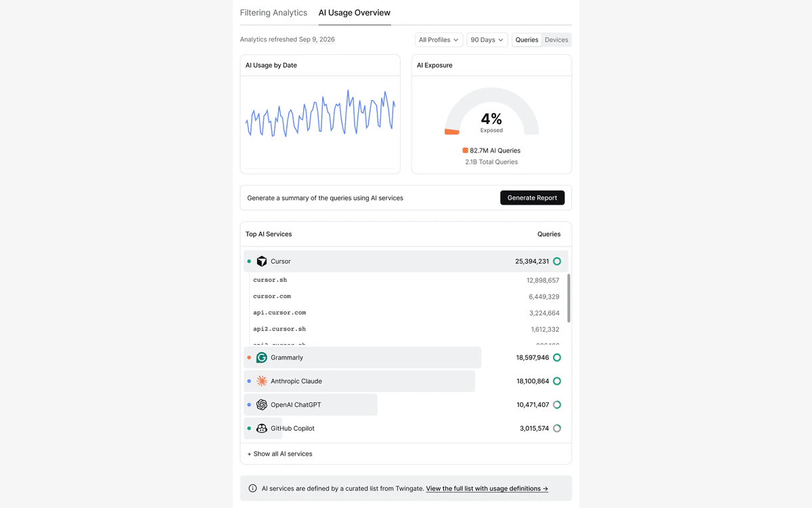812x508 pixels.
Task: Open the 90 Days range dropdown
Action: [x=487, y=40]
